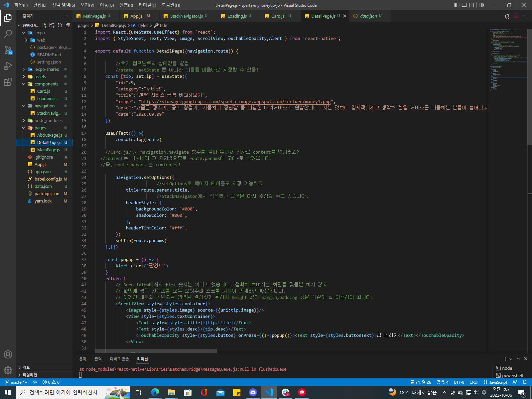Open the 파일(F) menu

point(21,5)
